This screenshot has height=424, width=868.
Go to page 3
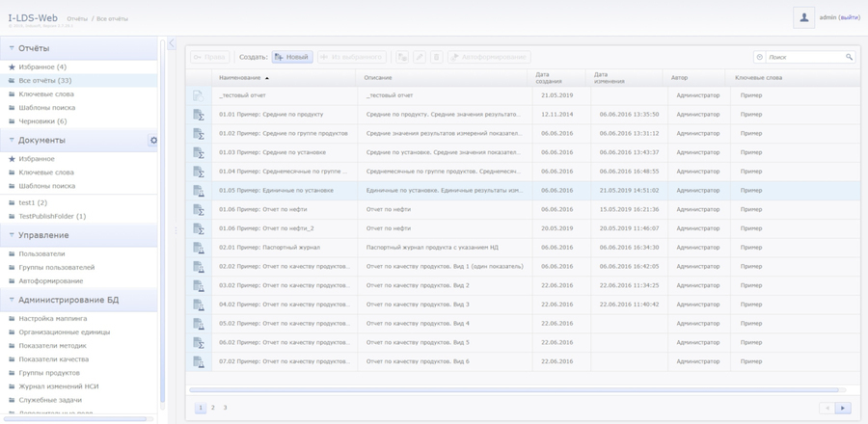225,408
